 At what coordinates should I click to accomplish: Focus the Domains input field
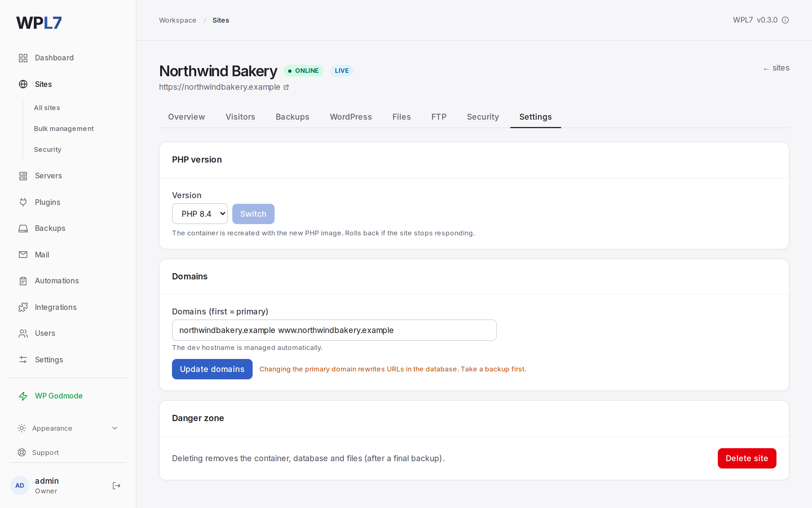point(334,330)
